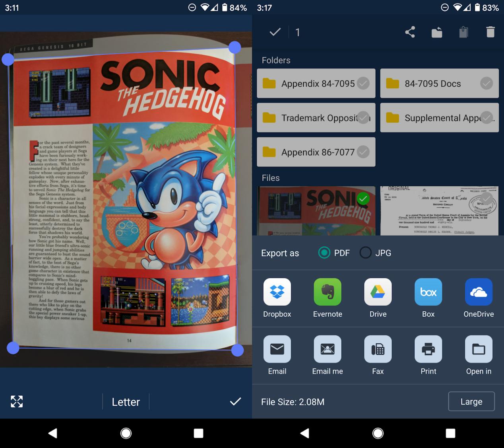Tap the share icon in the top toolbar
Viewport: 504px width, 448px height.
click(x=410, y=32)
